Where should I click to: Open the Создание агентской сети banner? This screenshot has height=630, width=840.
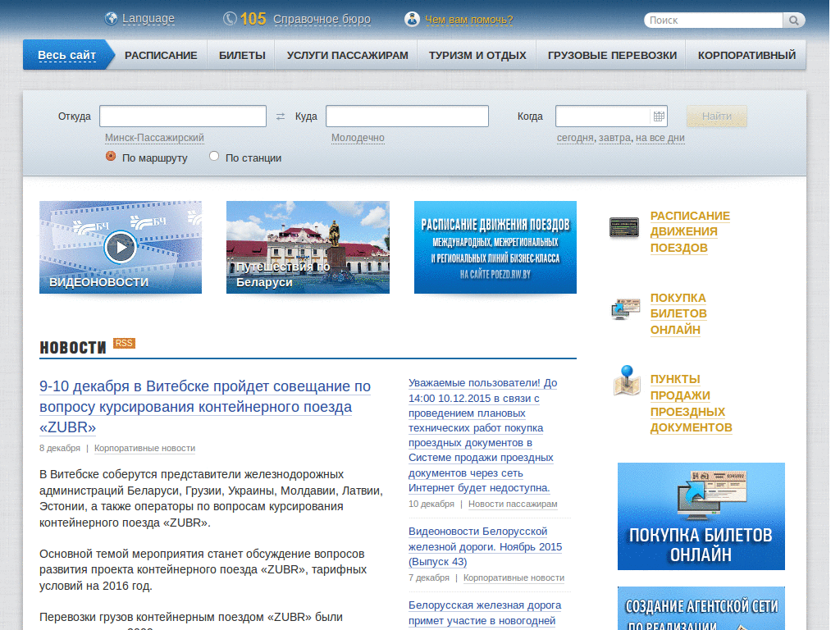click(x=701, y=609)
